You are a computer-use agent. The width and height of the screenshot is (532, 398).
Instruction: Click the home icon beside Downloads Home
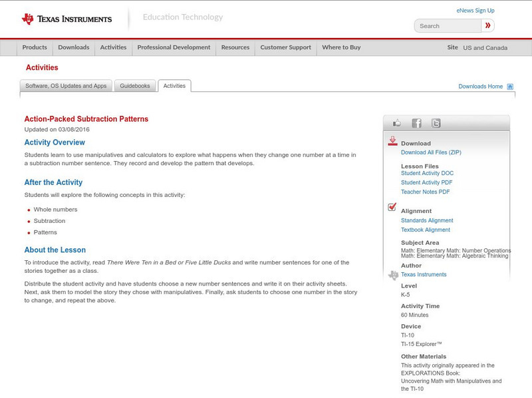pyautogui.click(x=509, y=87)
